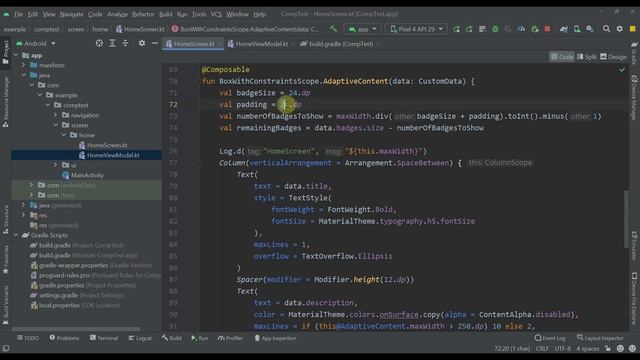Toggle the Structure tool window
The image size is (640, 360).
tap(5, 220)
